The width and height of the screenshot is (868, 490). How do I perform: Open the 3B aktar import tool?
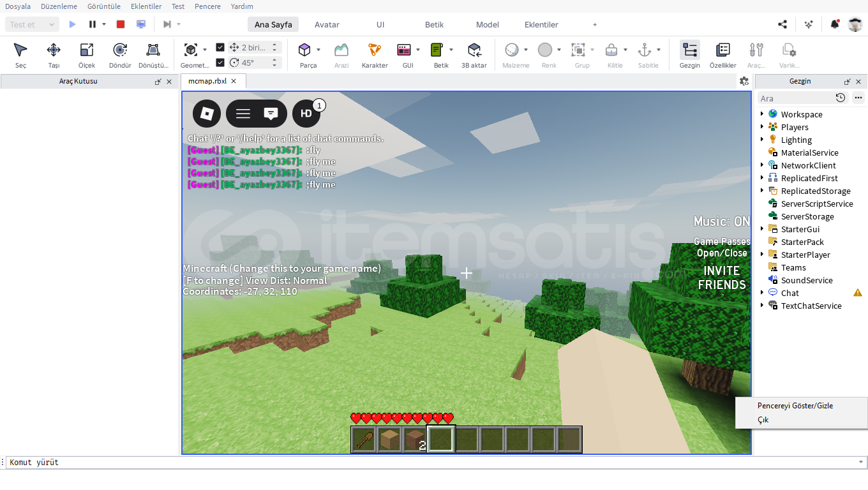click(474, 56)
